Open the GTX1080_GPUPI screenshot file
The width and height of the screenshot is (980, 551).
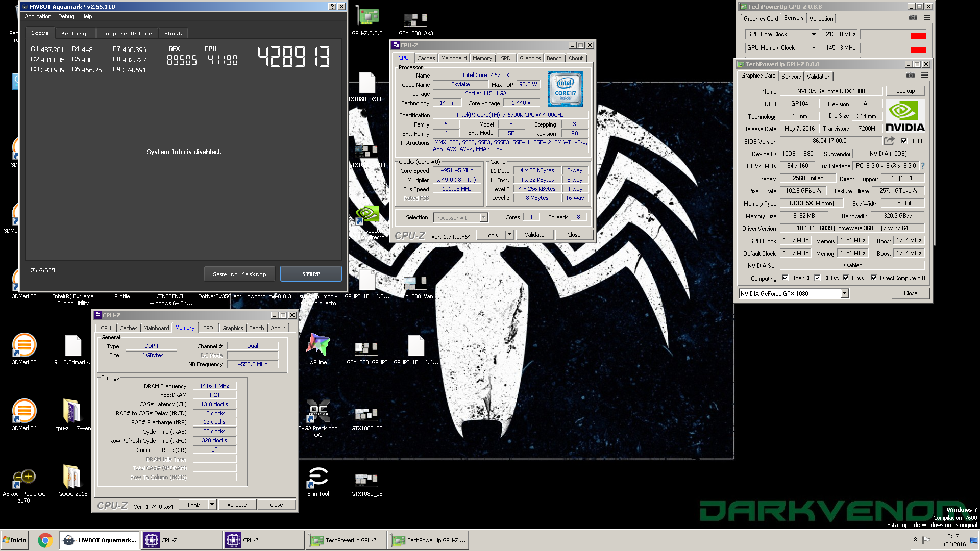(366, 353)
